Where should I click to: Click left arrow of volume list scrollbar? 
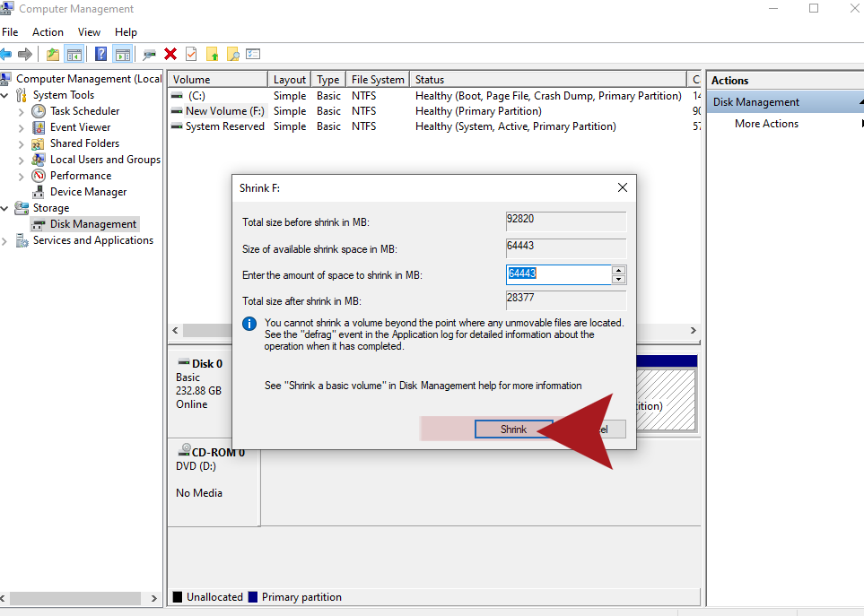(175, 330)
